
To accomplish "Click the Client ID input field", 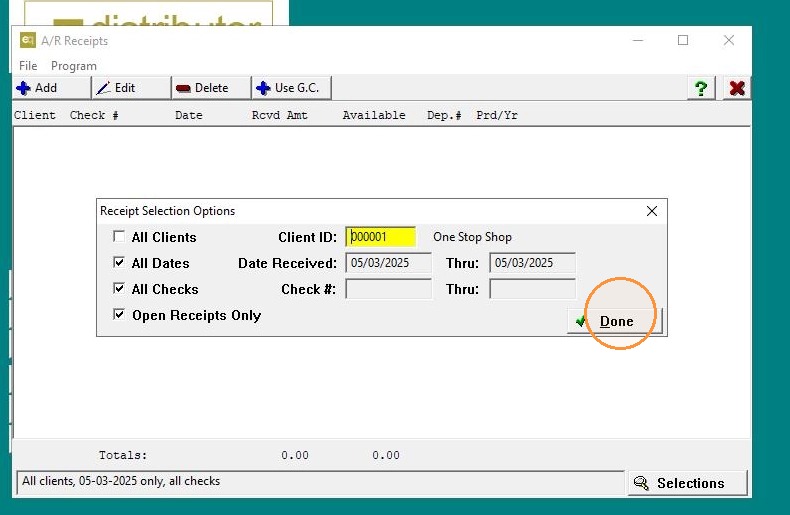I will (x=381, y=237).
